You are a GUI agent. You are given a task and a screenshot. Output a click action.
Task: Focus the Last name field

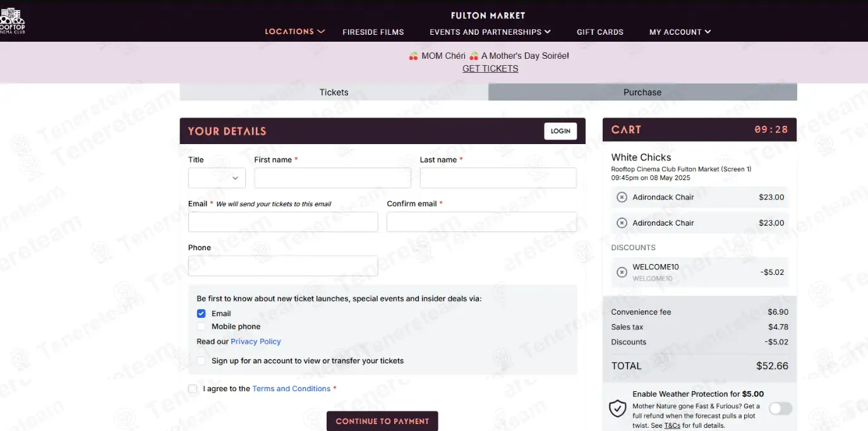pyautogui.click(x=498, y=178)
